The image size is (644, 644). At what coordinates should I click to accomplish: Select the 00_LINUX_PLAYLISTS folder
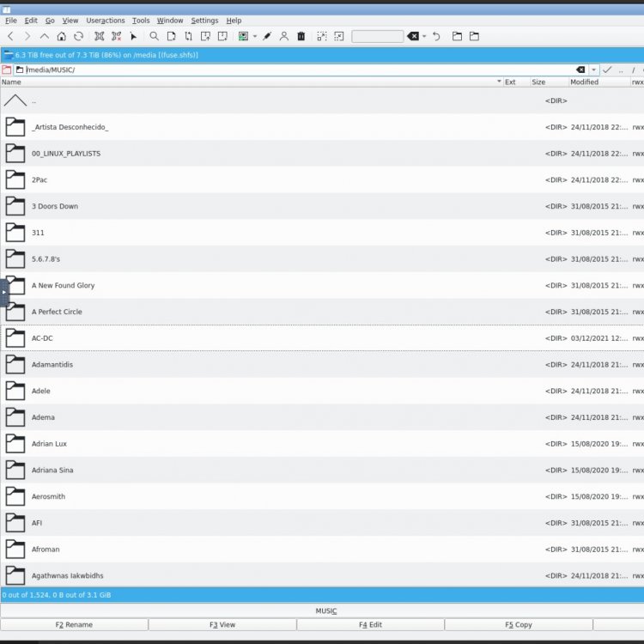point(322,154)
